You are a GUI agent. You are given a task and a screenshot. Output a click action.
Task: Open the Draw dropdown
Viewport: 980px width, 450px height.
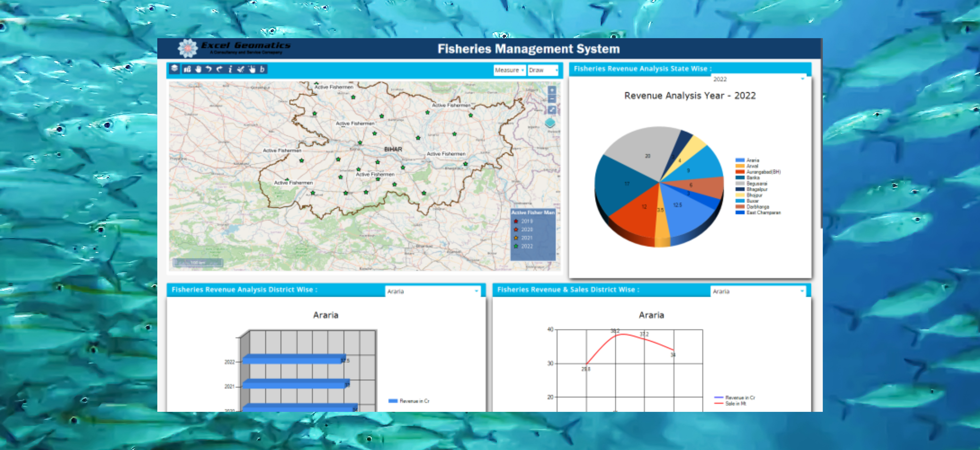point(543,70)
